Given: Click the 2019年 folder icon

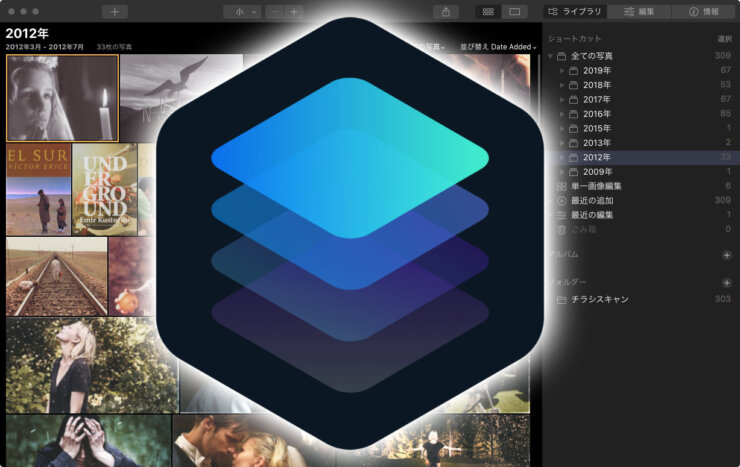Looking at the screenshot, I should [x=573, y=71].
